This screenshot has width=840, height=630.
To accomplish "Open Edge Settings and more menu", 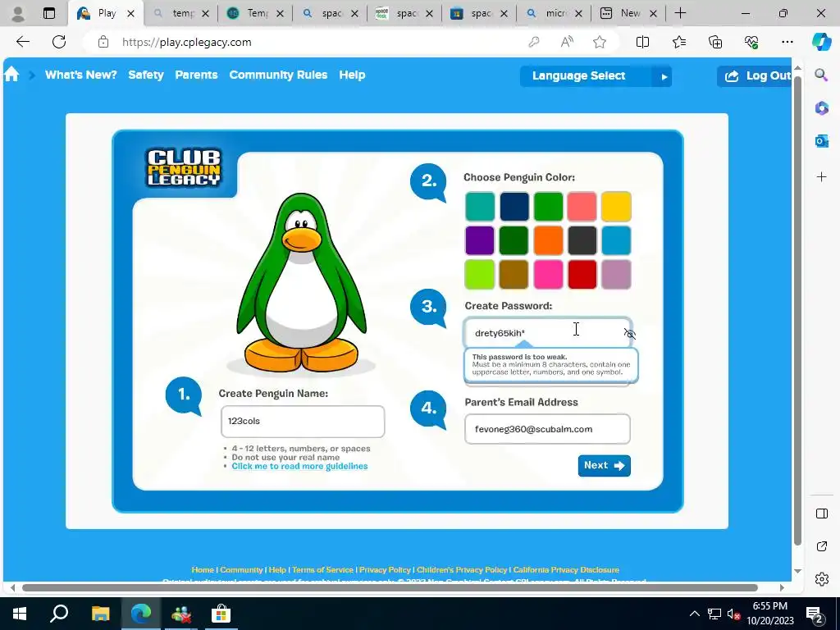I will [787, 42].
